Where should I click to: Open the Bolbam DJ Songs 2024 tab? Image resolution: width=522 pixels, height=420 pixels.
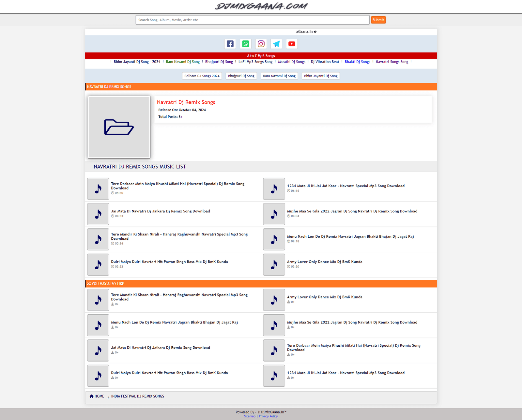pos(202,76)
